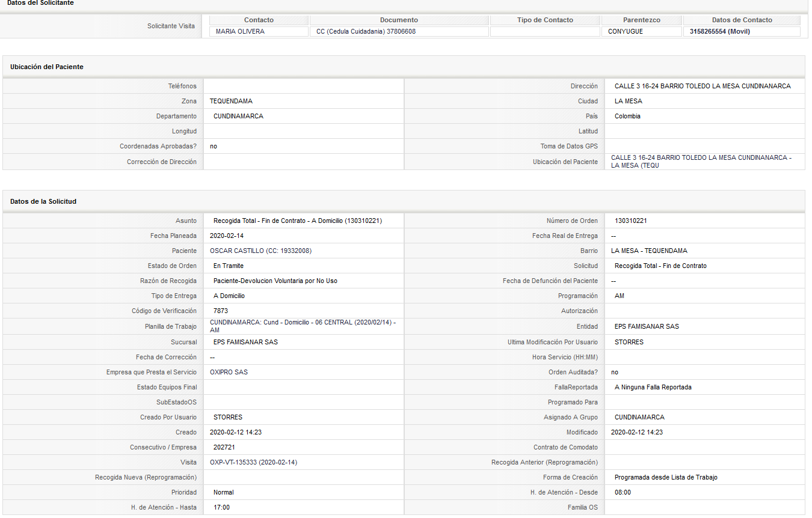Click the Tipo de Contacto column header
Viewport: 812px width, 518px height.
pyautogui.click(x=545, y=20)
